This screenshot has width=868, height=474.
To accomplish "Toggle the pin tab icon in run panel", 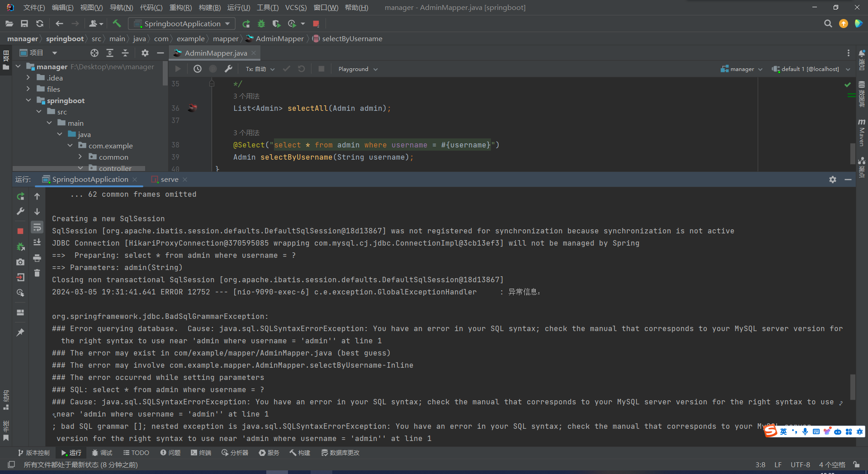I will [x=20, y=332].
